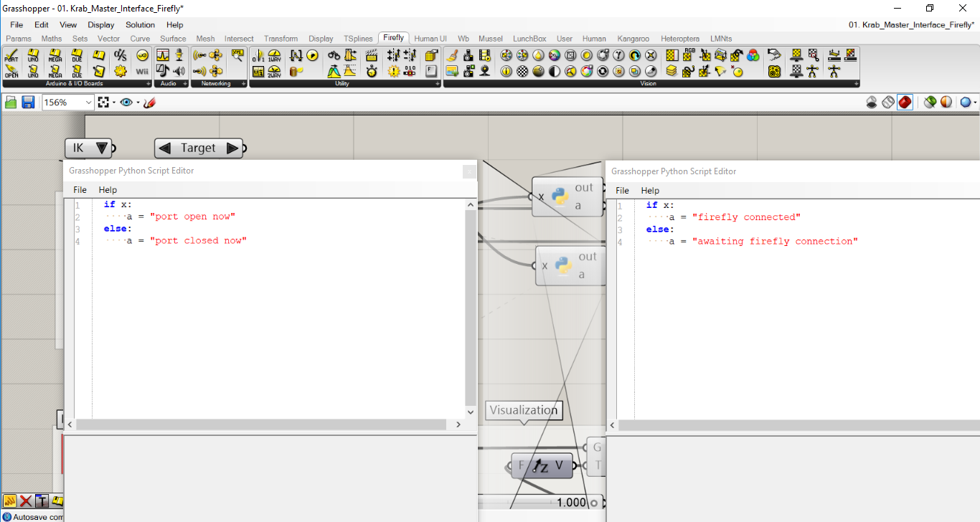Select the 1WAY counter icon
Image resolution: width=980 pixels, height=522 pixels.
pos(274,55)
